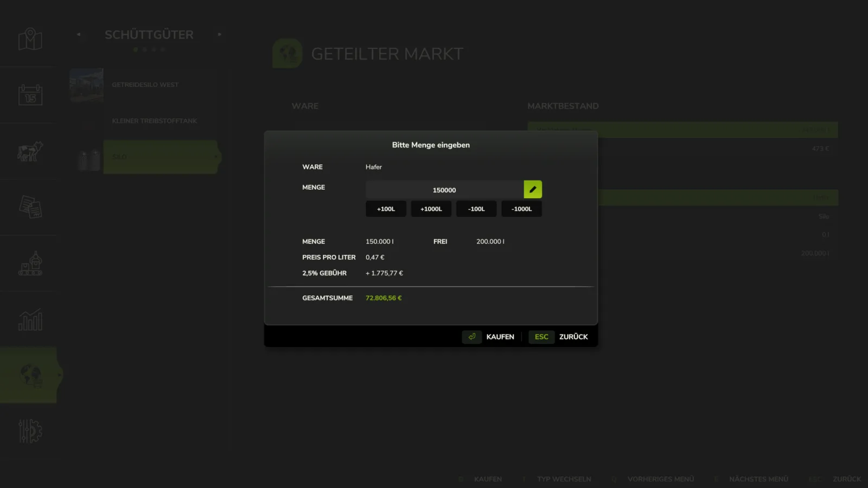Click the free capacity value 200.000 l
Viewport: 868px width, 488px height.
(x=490, y=242)
